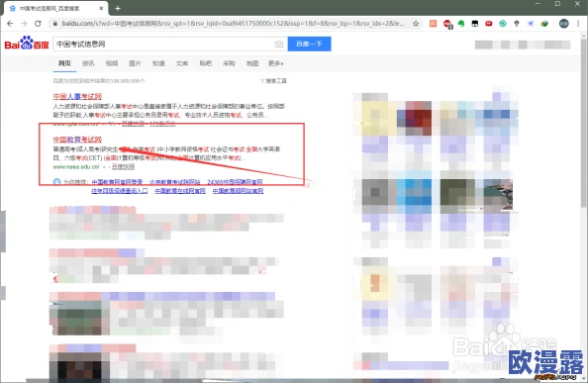The width and height of the screenshot is (588, 383).
Task: Click the address bar URL
Action: [x=233, y=24]
